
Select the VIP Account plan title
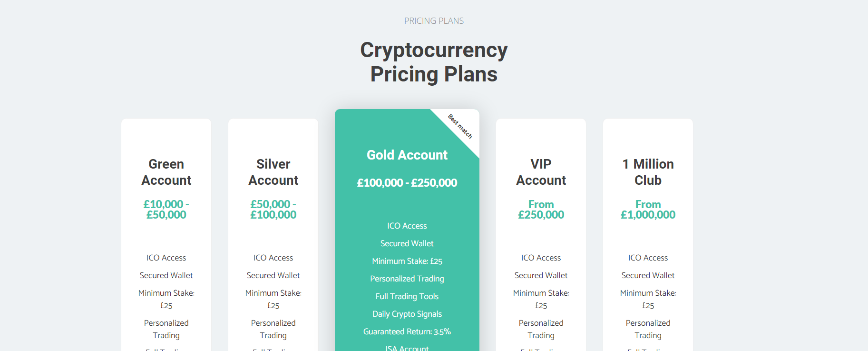[541, 172]
